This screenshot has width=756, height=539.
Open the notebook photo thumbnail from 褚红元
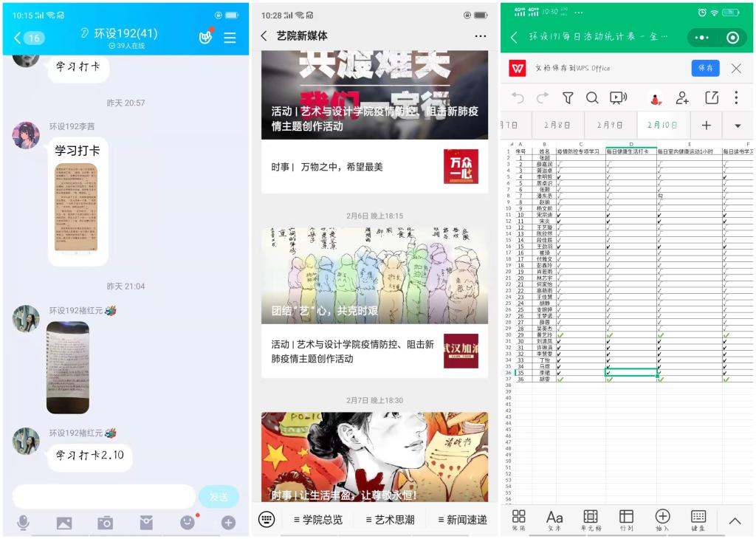coord(67,367)
